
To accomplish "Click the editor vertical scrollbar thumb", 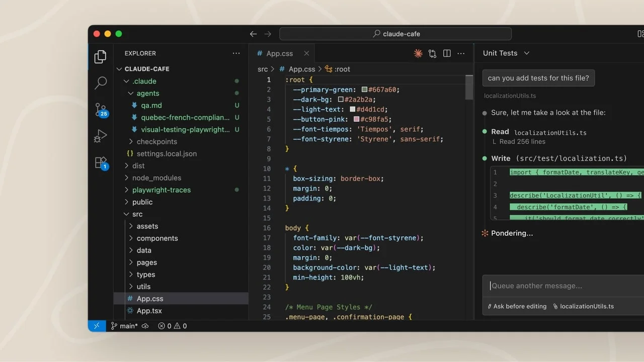I will click(x=469, y=87).
